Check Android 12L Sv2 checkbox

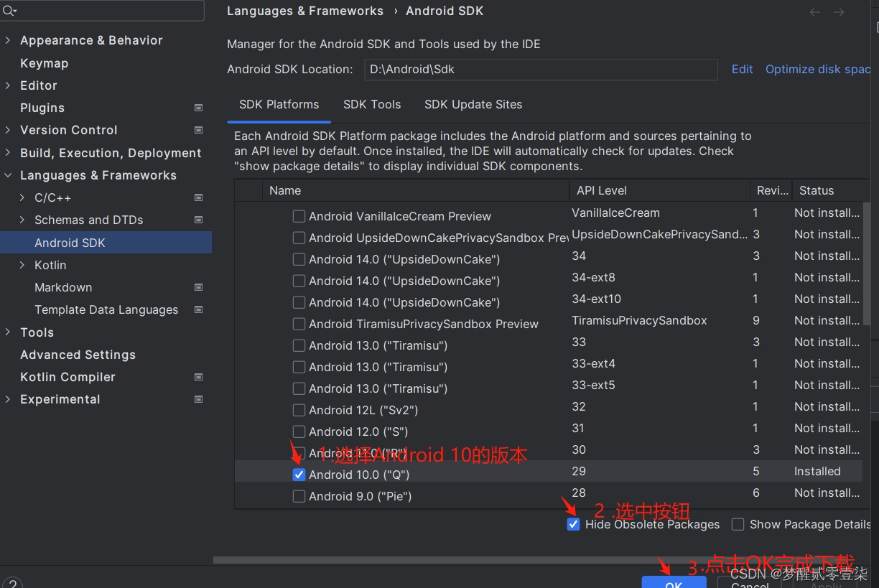[x=299, y=410]
